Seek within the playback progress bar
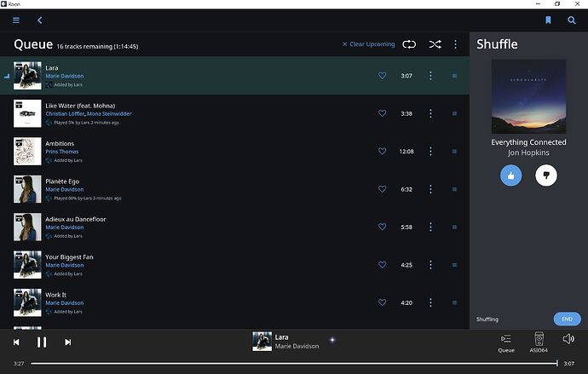Image resolution: width=588 pixels, height=374 pixels. (x=294, y=363)
